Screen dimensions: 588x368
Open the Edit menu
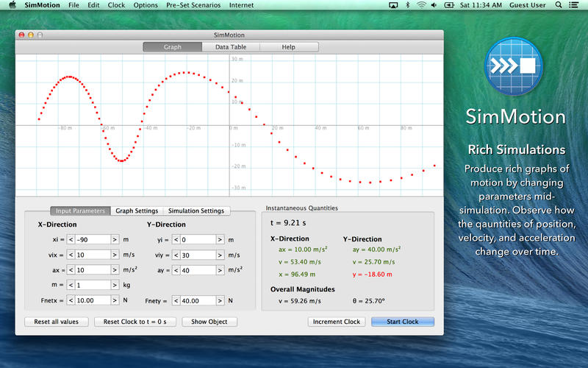93,5
